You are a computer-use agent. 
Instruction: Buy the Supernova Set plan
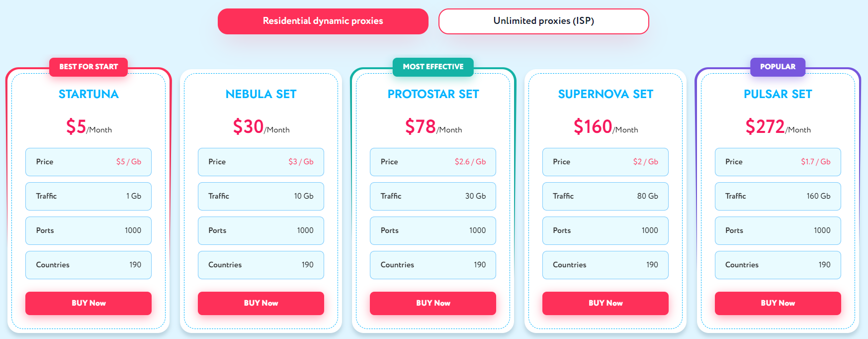point(606,303)
